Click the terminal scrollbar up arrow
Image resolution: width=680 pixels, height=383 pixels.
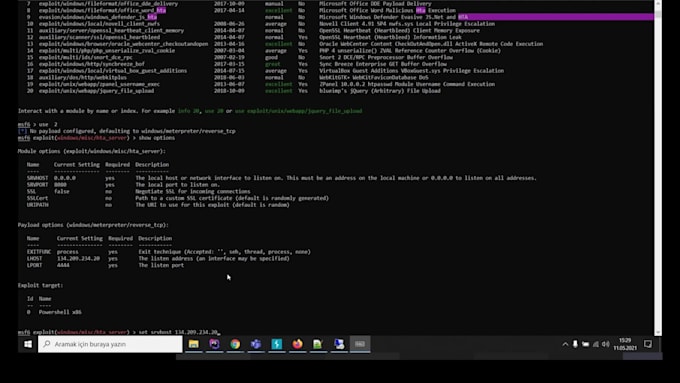click(658, 3)
